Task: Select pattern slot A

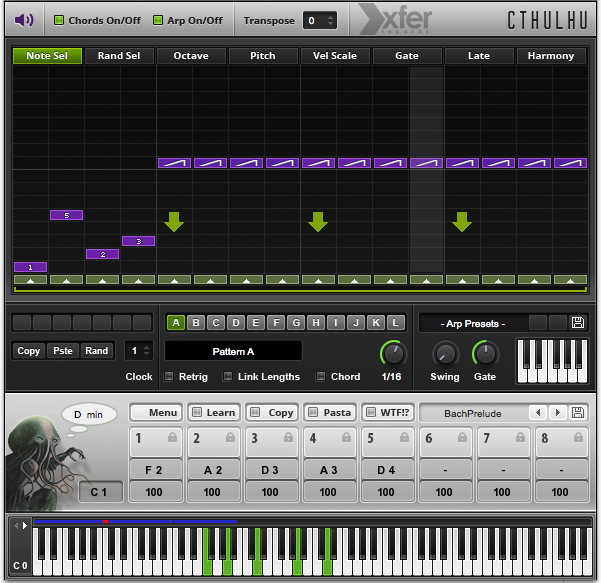Action: point(176,323)
